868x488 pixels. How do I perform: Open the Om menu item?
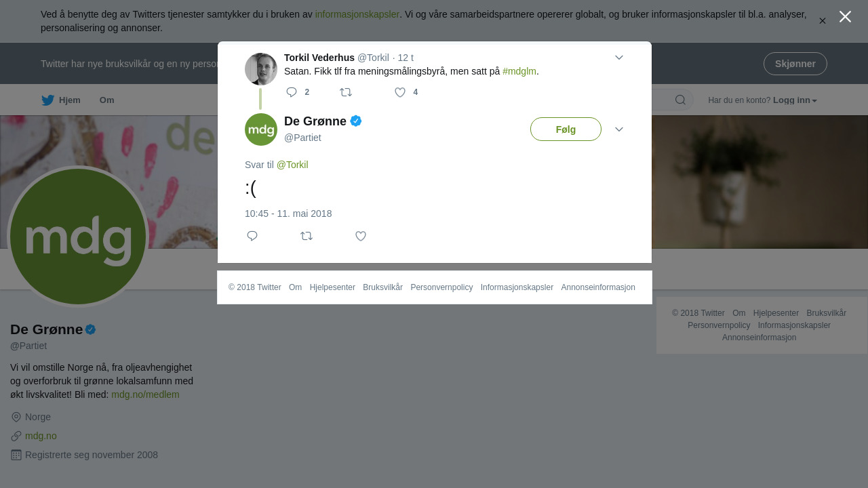coord(107,100)
